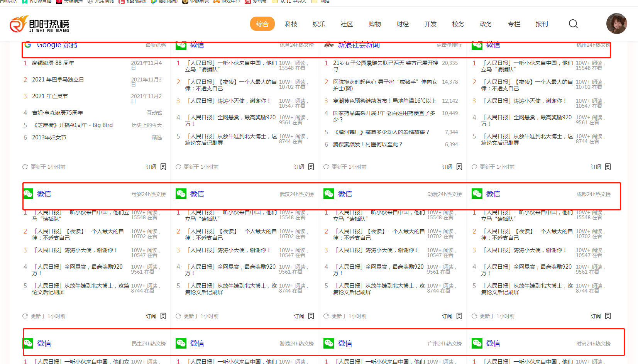
Task: Click refresh icon on 动漫24h热文榜 card
Action: pyautogui.click(x=326, y=316)
